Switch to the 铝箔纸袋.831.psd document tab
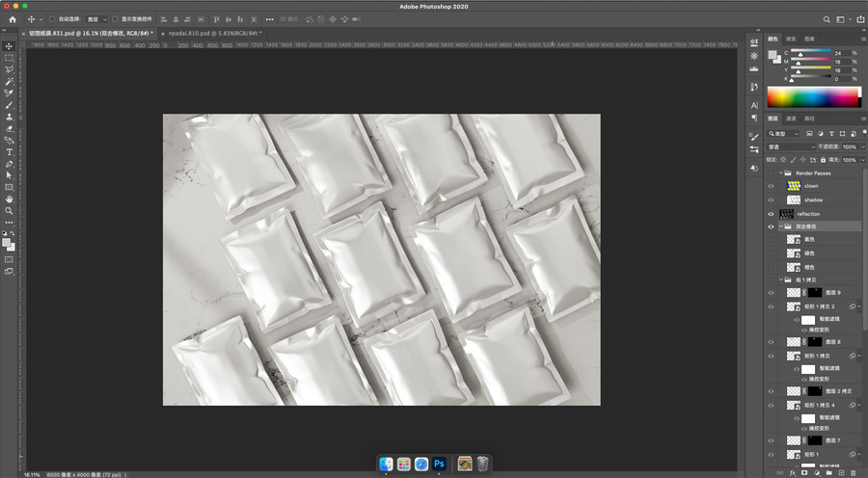868x478 pixels. pyautogui.click(x=92, y=33)
